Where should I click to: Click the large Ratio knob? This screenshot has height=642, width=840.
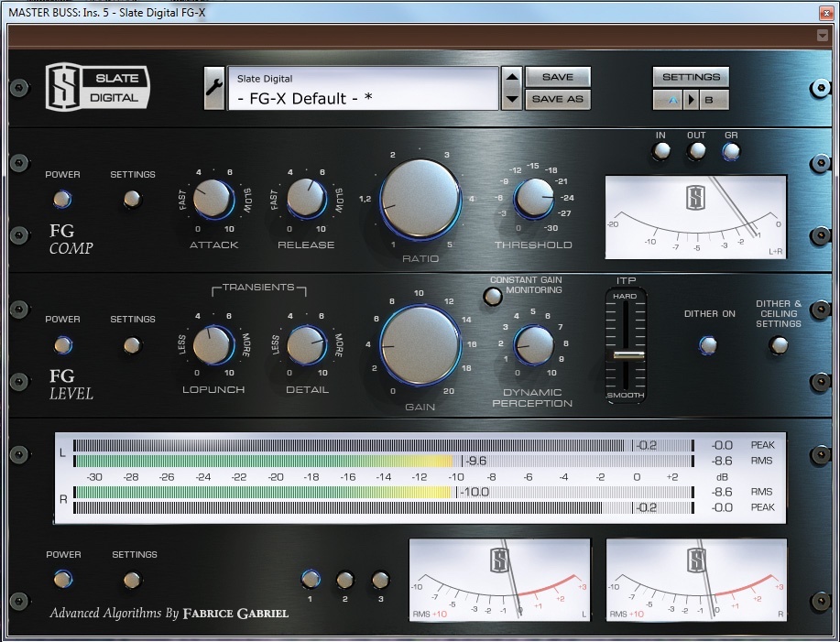tap(420, 201)
